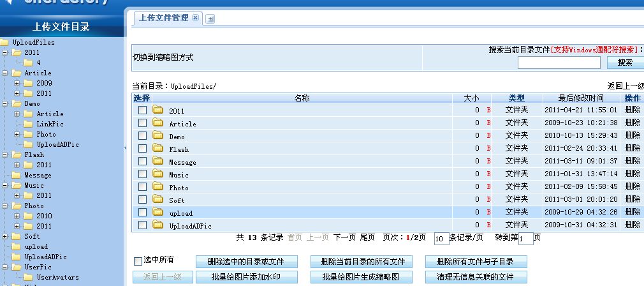The width and height of the screenshot is (644, 286).
Task: Collapse the 2011 tree node under UploadFiles
Action: point(5,52)
